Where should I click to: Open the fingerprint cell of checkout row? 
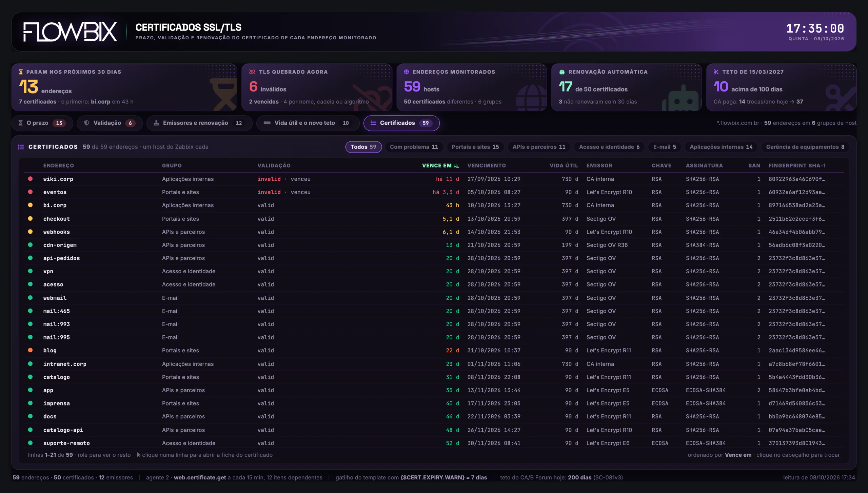(x=797, y=219)
